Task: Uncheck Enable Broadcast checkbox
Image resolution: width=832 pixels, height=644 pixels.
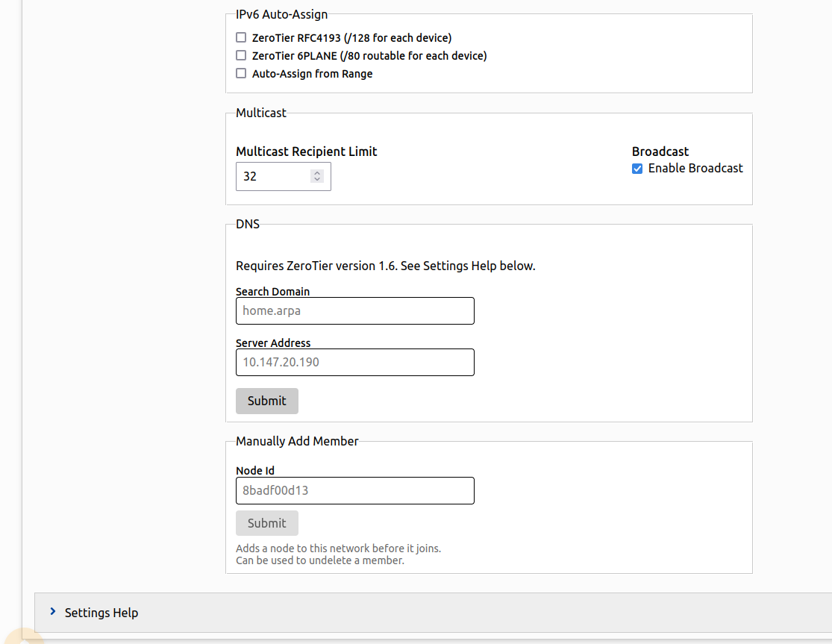Action: 637,169
